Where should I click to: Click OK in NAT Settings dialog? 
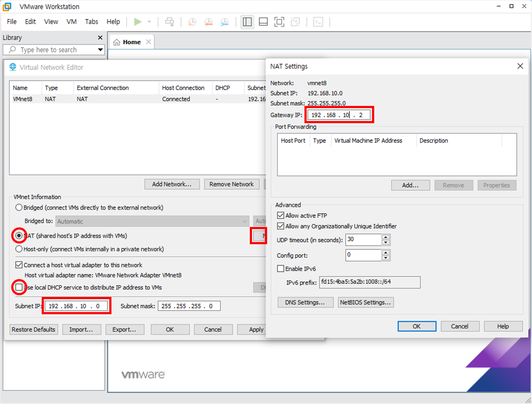tap(417, 326)
